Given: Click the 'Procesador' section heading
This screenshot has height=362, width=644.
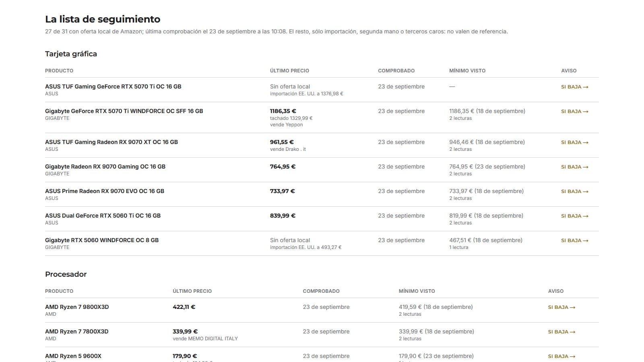Looking at the screenshot, I should coord(66,274).
